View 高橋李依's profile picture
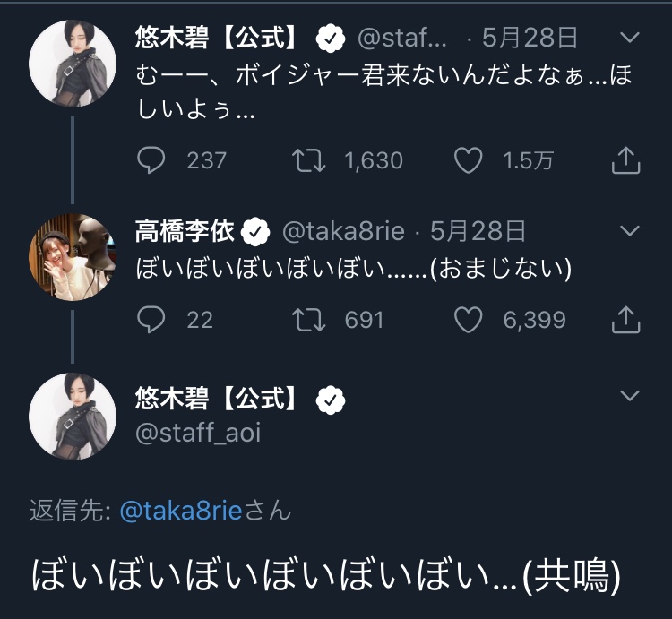Viewport: 672px width, 619px height. point(73,256)
